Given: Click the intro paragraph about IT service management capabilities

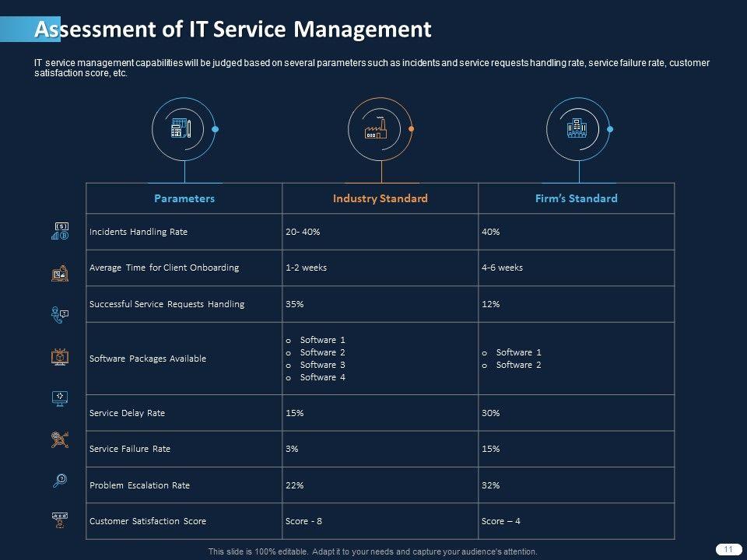Looking at the screenshot, I should [x=372, y=68].
